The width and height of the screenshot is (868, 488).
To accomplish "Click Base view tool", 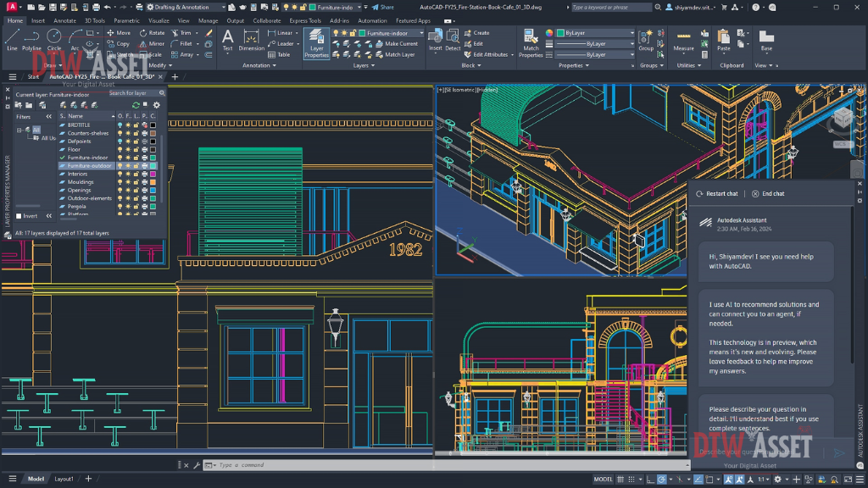I will tap(766, 41).
